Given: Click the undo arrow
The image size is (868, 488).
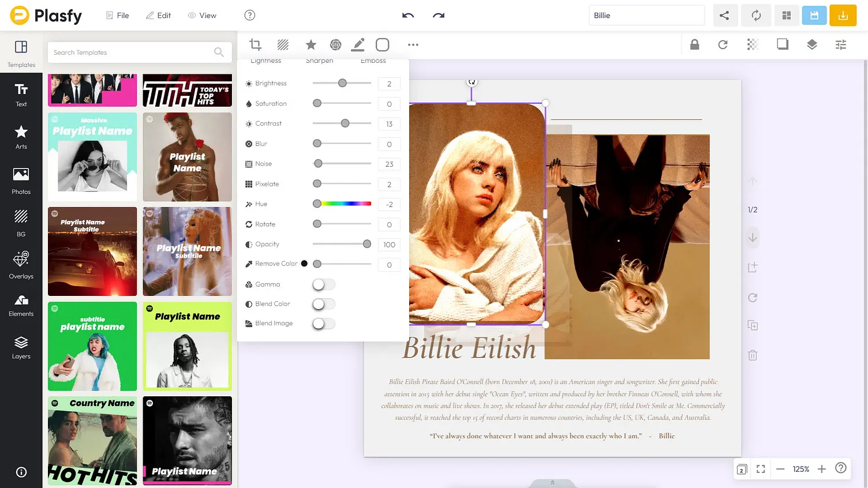Looking at the screenshot, I should [408, 16].
